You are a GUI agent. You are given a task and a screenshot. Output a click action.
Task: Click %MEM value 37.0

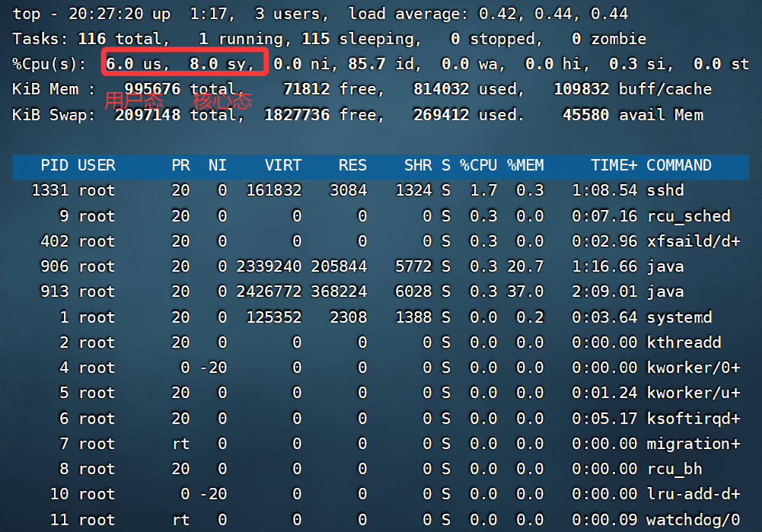click(525, 291)
